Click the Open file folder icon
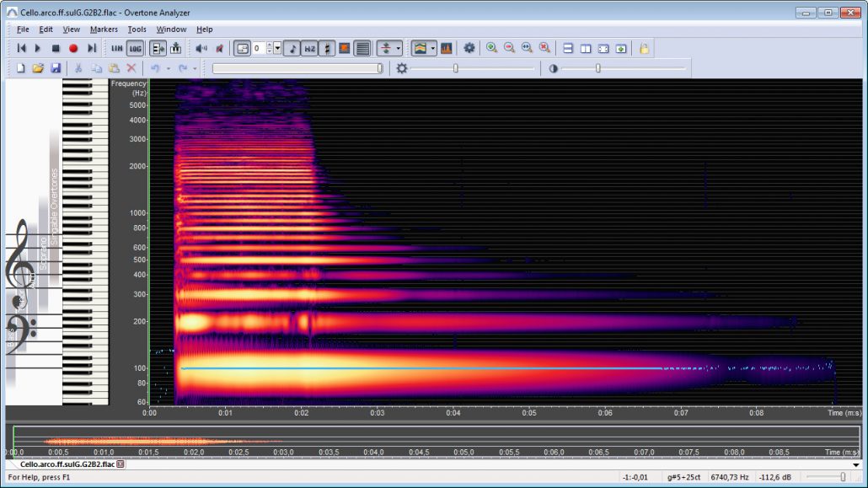The width and height of the screenshot is (868, 488). (38, 67)
